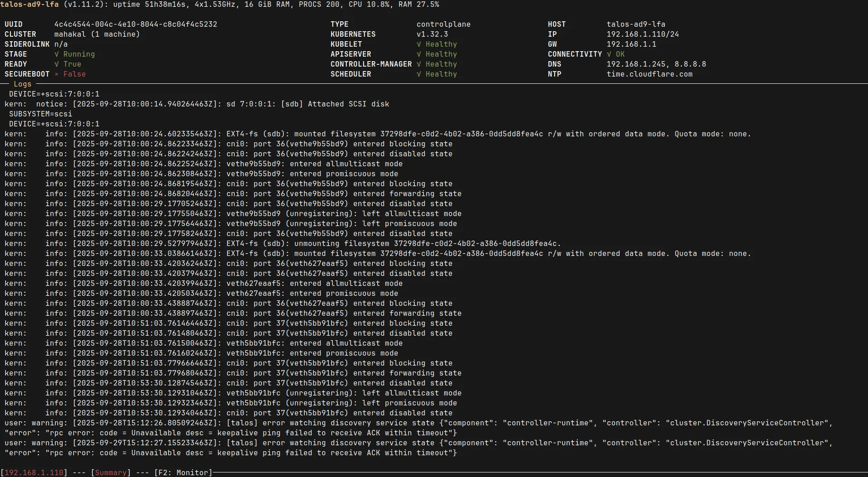The height and width of the screenshot is (477, 868).
Task: Click the Logs section header
Action: click(x=22, y=84)
